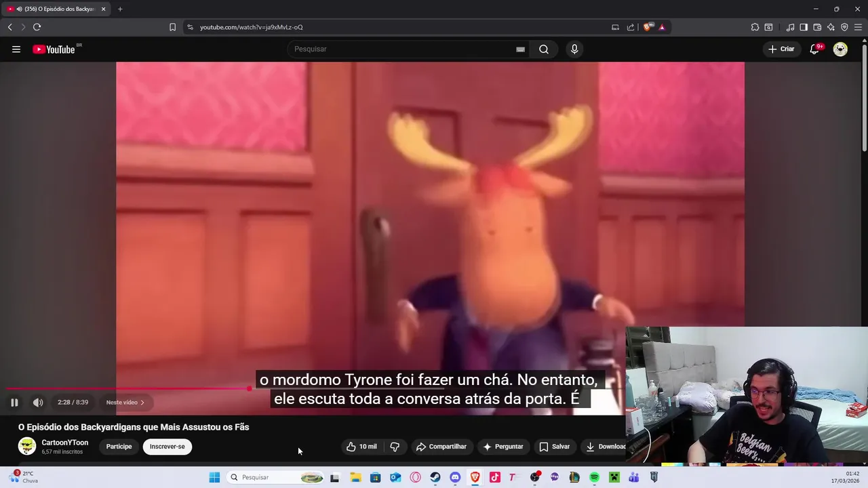Open a new browser tab
868x488 pixels.
click(x=120, y=9)
